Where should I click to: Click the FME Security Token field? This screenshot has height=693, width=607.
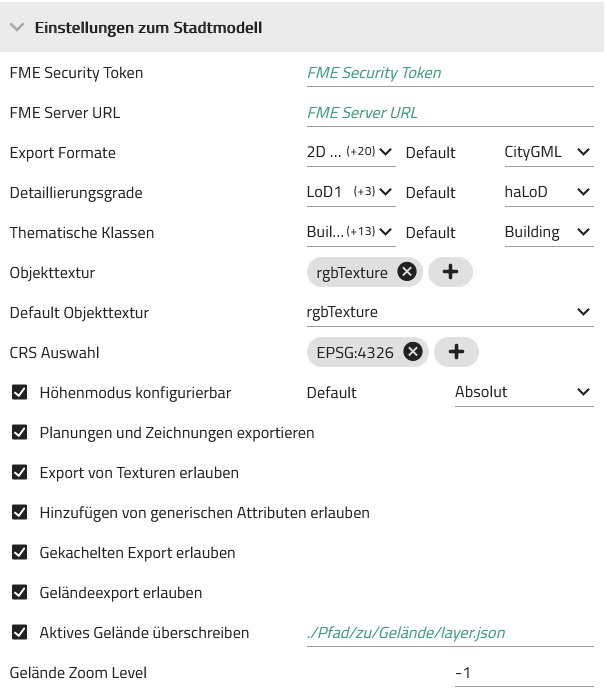[x=450, y=73]
